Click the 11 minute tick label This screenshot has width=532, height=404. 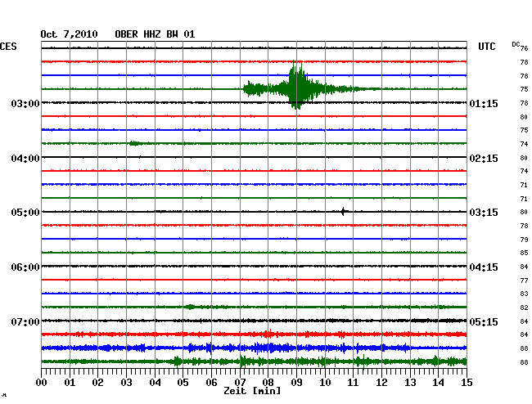353,382
